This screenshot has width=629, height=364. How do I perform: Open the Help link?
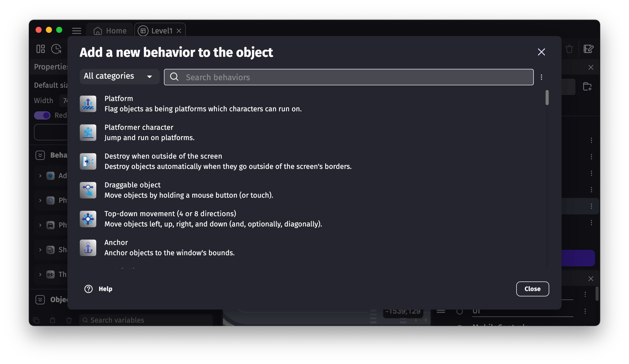(x=98, y=289)
